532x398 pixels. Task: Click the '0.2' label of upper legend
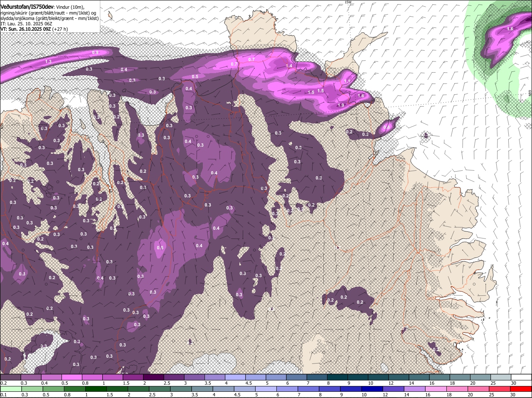click(3, 383)
